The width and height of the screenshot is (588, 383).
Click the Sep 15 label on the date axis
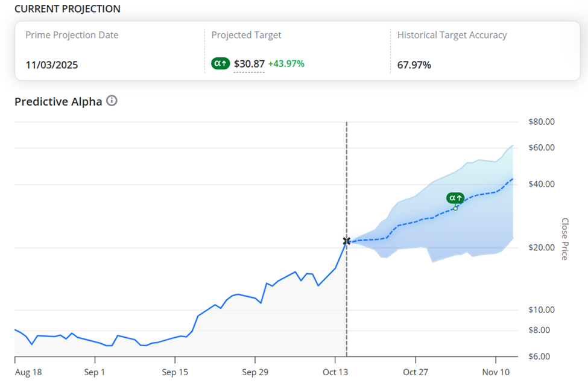[176, 372]
